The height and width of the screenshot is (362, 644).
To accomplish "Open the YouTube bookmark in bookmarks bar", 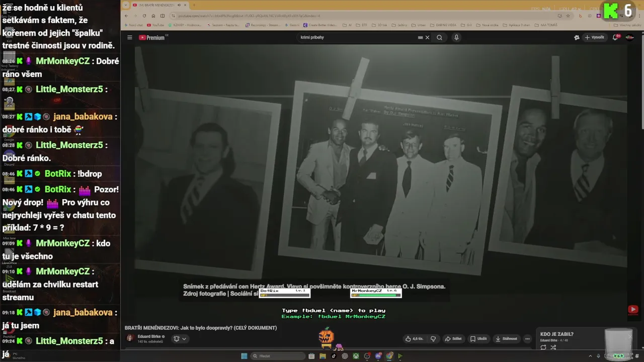I will click(155, 25).
